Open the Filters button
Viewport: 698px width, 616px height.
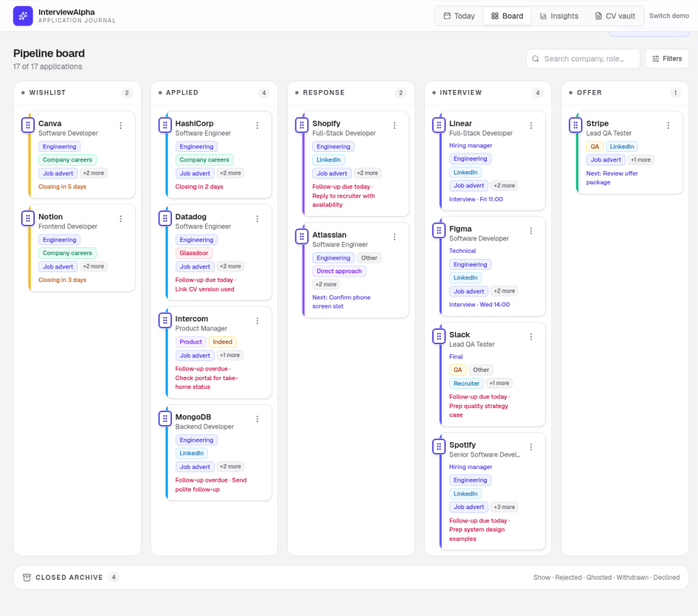click(x=667, y=59)
